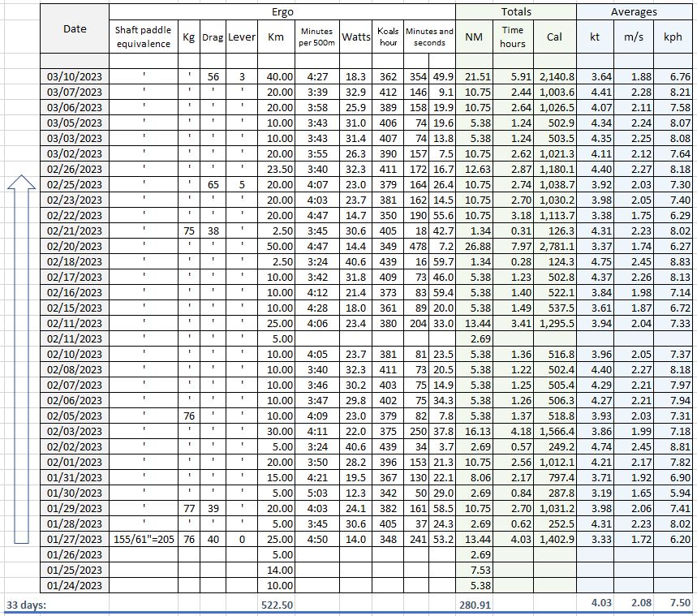The height and width of the screenshot is (616, 697).
Task: Click the 5.94 kph cell
Action: coord(673,493)
